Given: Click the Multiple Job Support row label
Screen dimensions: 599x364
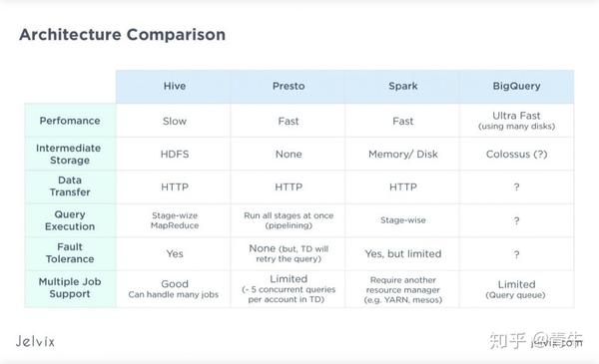Looking at the screenshot, I should pyautogui.click(x=70, y=287).
